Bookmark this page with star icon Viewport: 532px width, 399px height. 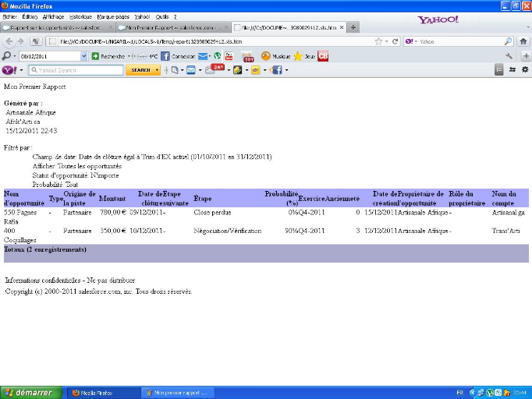378,41
